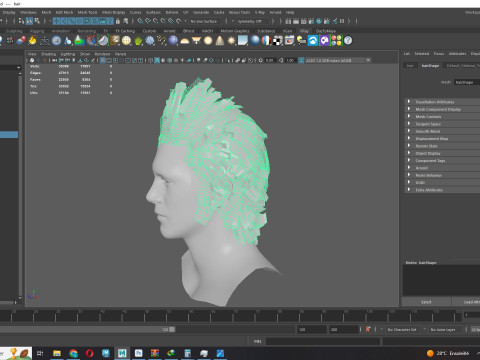Screen dimensions: 480x360
Task: Click the black-white checker shelf icon
Action: pos(278,40)
